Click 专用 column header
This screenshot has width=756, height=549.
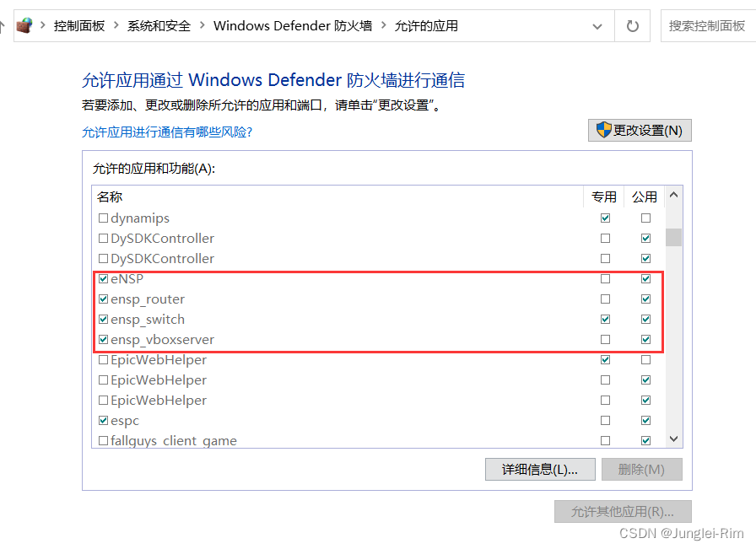point(604,196)
